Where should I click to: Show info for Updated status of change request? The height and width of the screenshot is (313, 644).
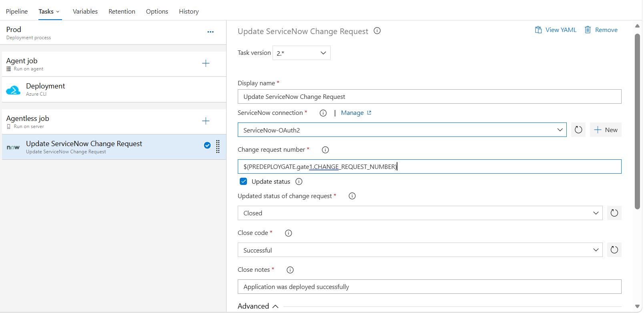(x=352, y=196)
